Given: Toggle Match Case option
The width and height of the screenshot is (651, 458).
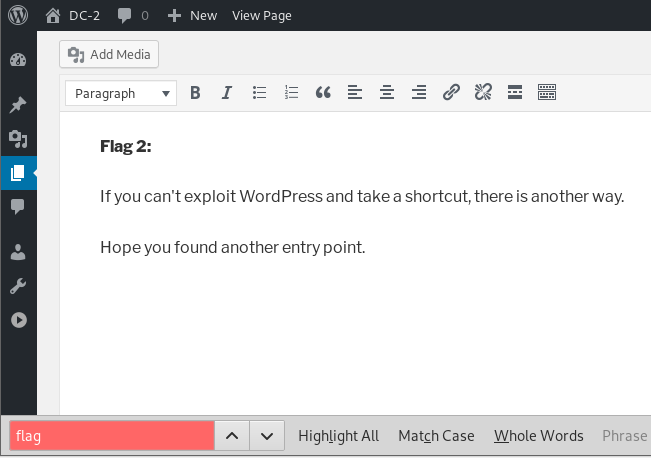Looking at the screenshot, I should point(436,436).
